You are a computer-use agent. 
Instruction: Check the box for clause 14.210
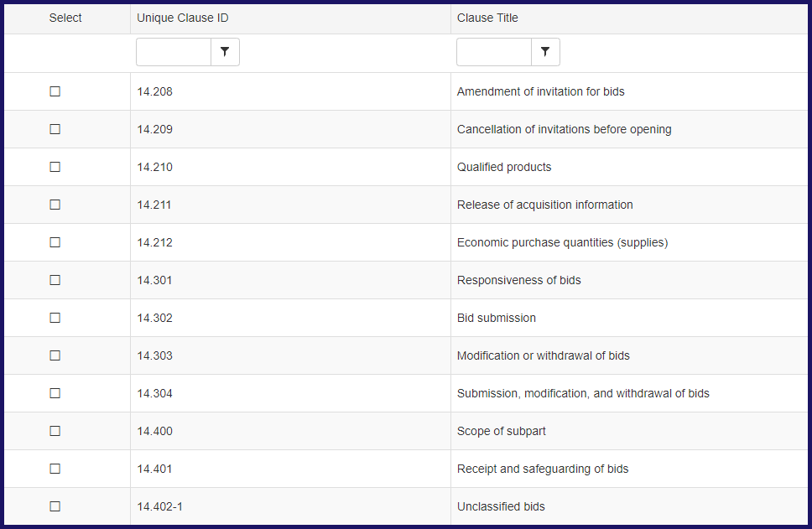(x=55, y=166)
